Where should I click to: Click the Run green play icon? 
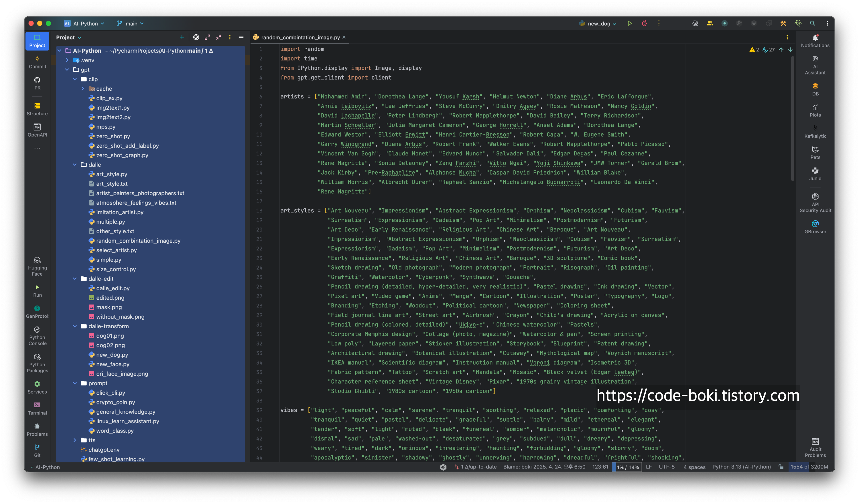[629, 23]
